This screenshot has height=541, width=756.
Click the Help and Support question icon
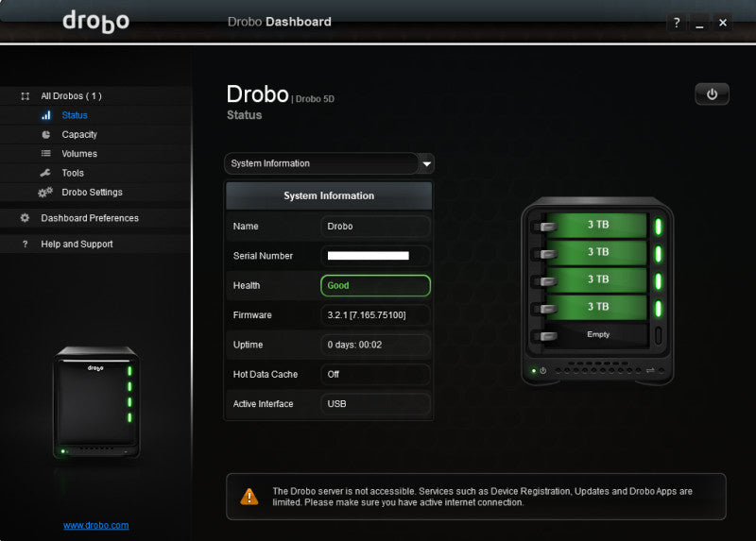(26, 244)
